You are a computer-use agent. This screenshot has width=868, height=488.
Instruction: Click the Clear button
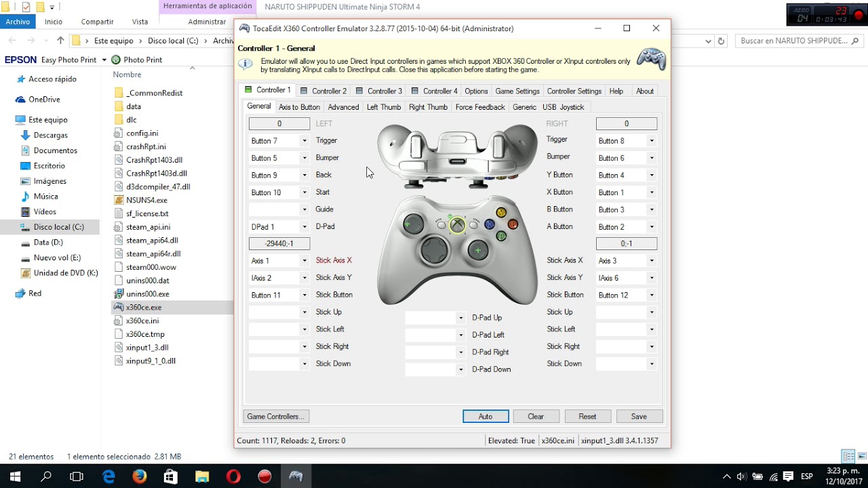pos(536,417)
